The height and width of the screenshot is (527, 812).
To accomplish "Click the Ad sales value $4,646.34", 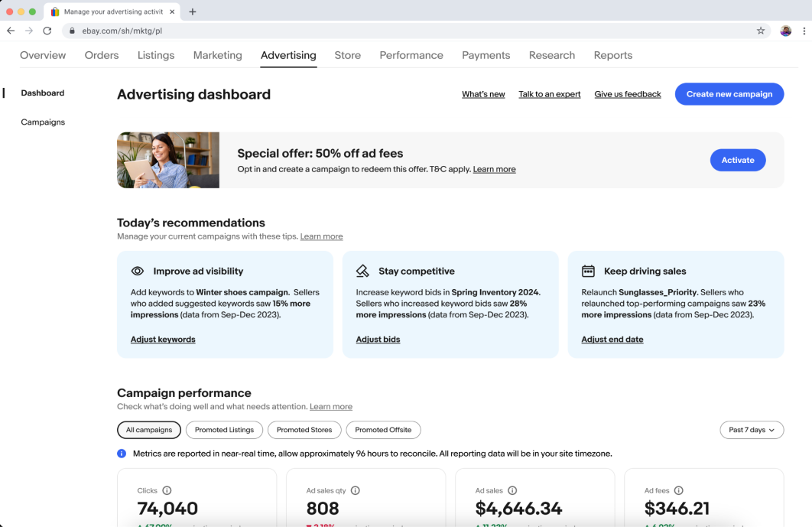I will point(518,509).
